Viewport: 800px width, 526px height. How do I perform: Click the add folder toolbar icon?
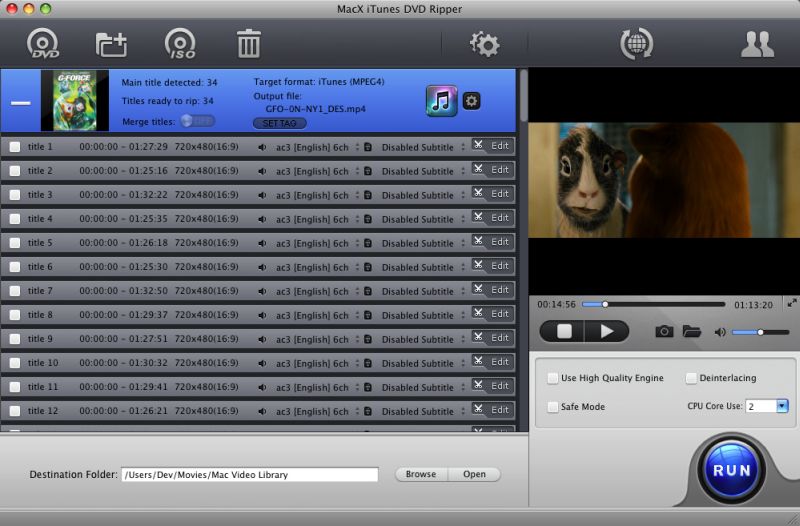[111, 44]
